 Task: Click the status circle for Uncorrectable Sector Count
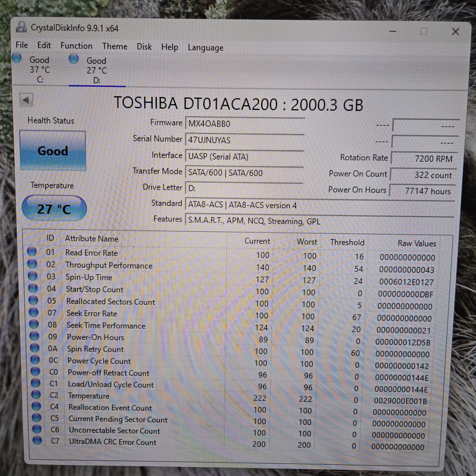[x=37, y=429]
